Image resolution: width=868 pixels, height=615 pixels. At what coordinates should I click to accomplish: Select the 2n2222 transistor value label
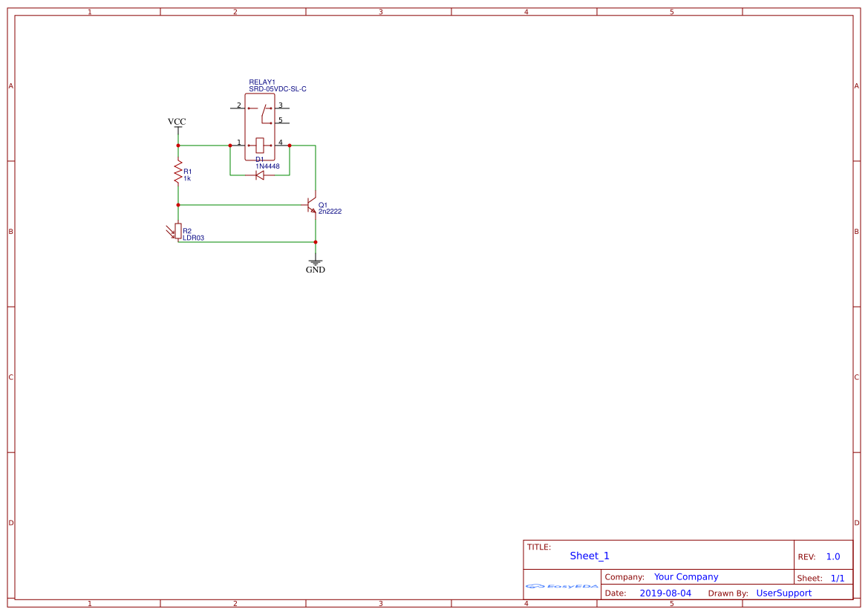point(330,212)
